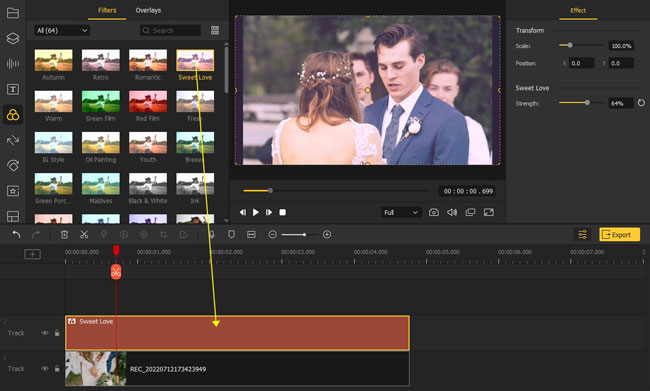The height and width of the screenshot is (391, 650).
Task: Take a snapshot of the preview
Action: point(434,212)
